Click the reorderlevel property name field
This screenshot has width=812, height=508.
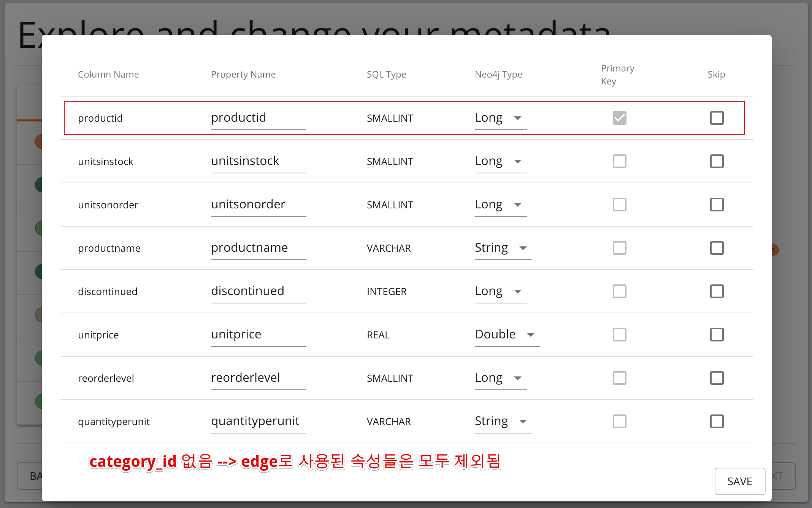[x=259, y=379]
